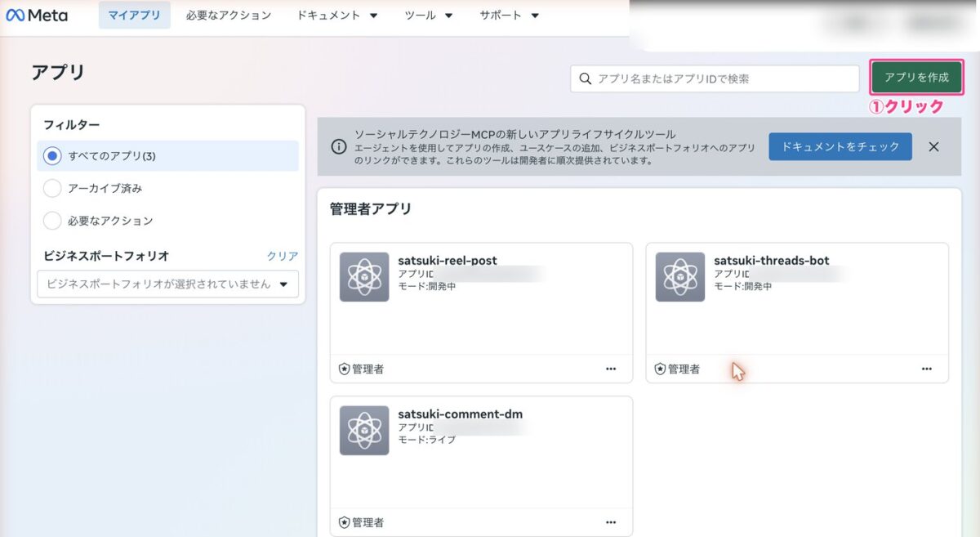Select アーカイブ済み filter
Screen dimensions: 980x537
pos(52,188)
